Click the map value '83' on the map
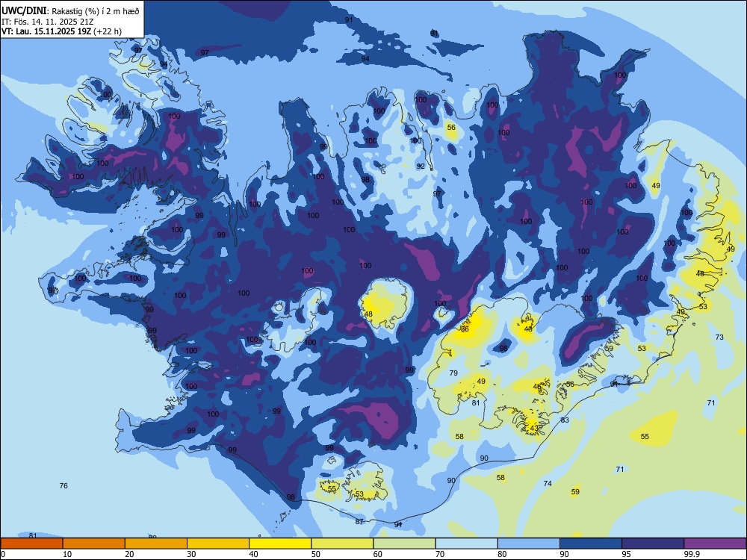The image size is (747, 560). (565, 420)
